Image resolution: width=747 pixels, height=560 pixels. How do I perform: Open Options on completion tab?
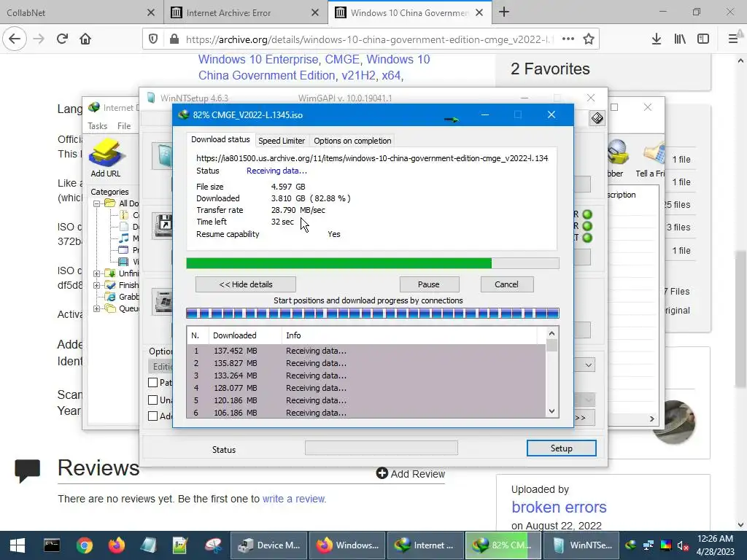coord(352,141)
